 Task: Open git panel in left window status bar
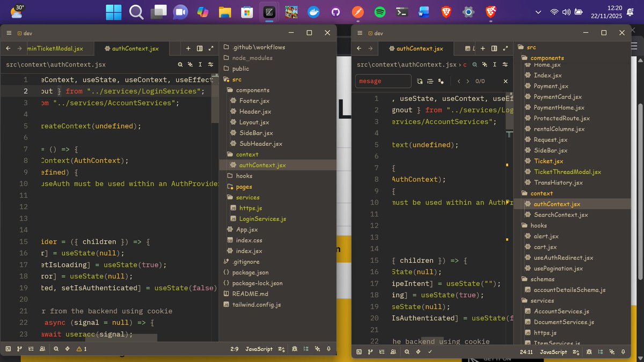click(19, 349)
